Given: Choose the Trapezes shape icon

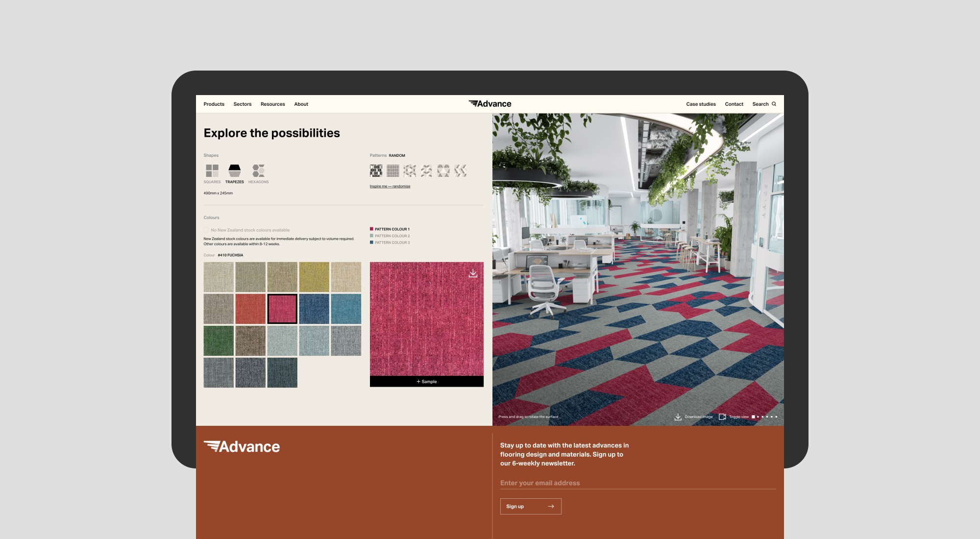Looking at the screenshot, I should click(x=235, y=171).
